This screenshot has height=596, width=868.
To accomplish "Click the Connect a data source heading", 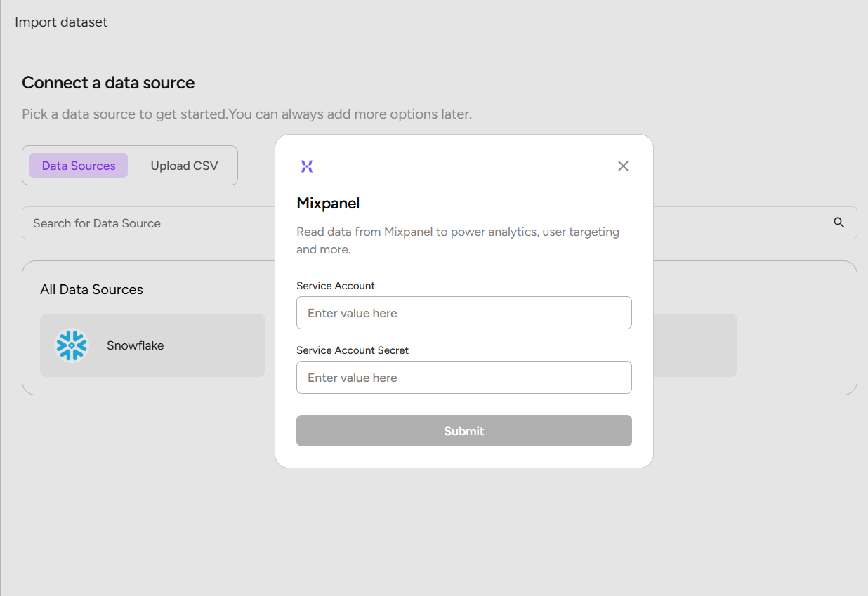I will (x=108, y=83).
